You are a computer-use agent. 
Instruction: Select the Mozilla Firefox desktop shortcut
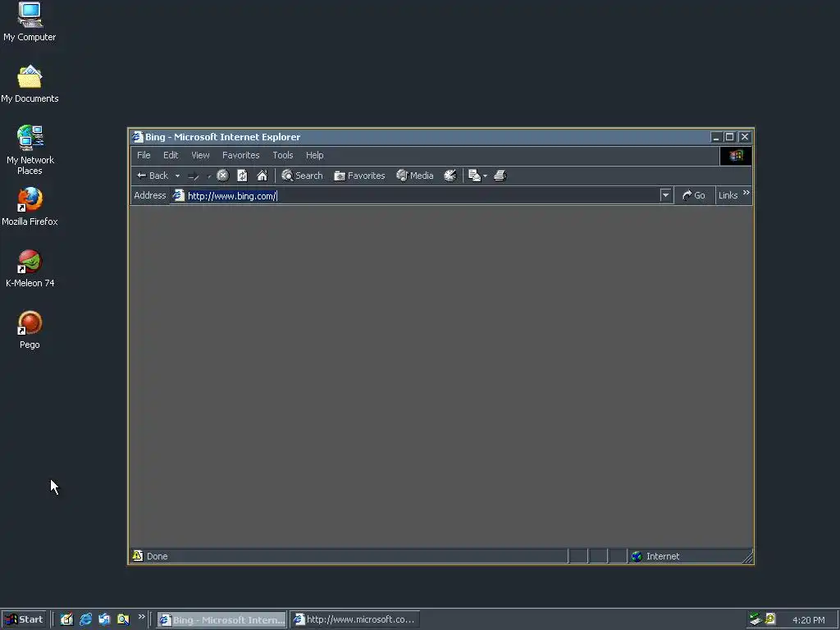click(30, 207)
